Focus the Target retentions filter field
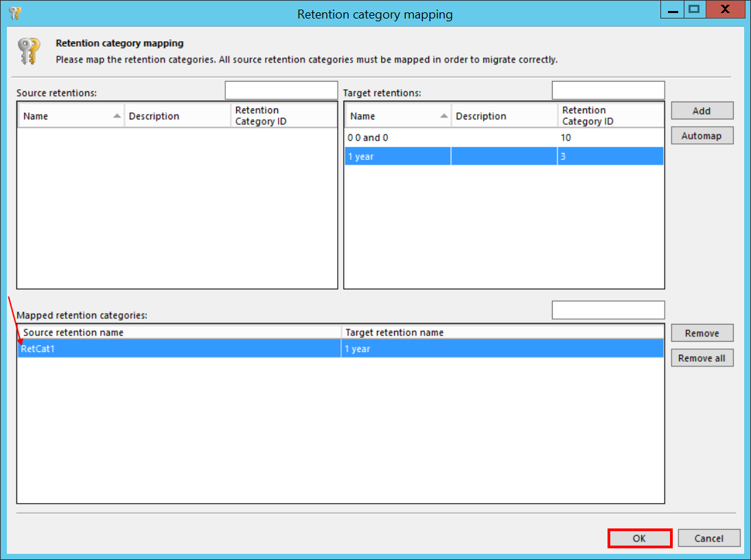 (x=608, y=91)
